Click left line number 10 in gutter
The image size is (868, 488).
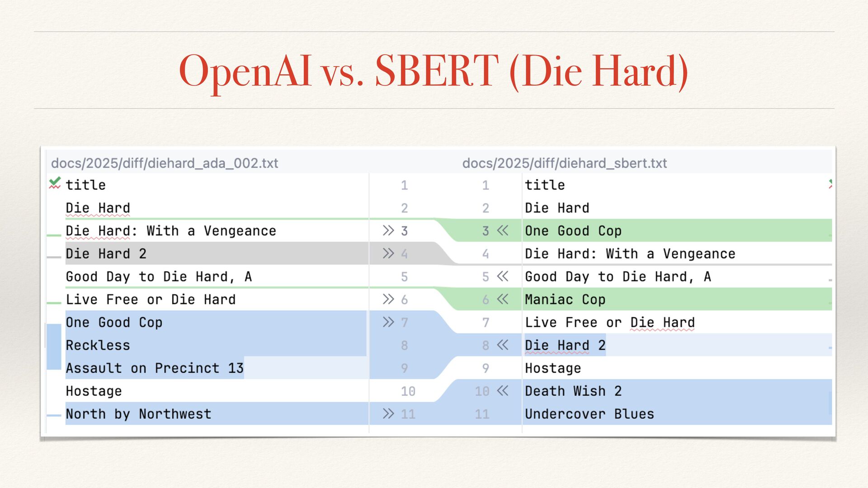[x=407, y=391]
